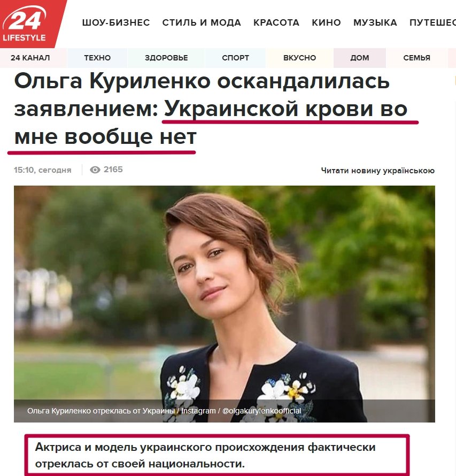This screenshot has width=456, height=476.
Task: Switch to the 24 КАНАЛ tab
Action: point(30,58)
